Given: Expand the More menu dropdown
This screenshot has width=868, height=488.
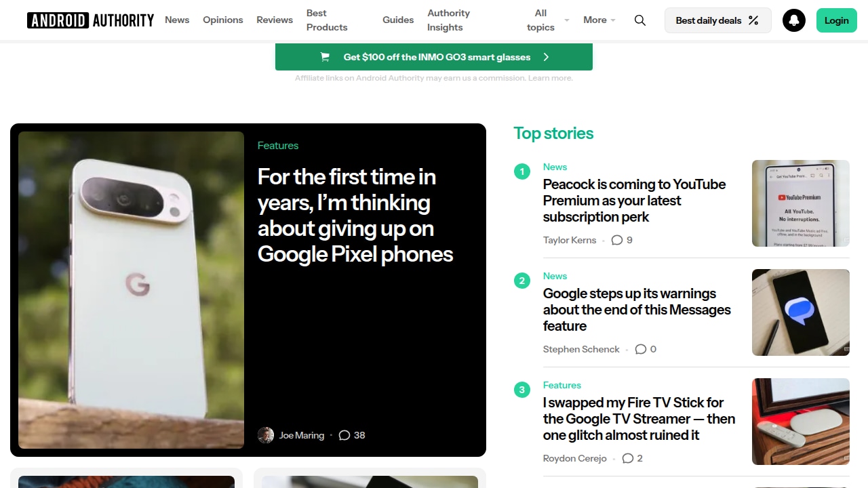Looking at the screenshot, I should [599, 20].
